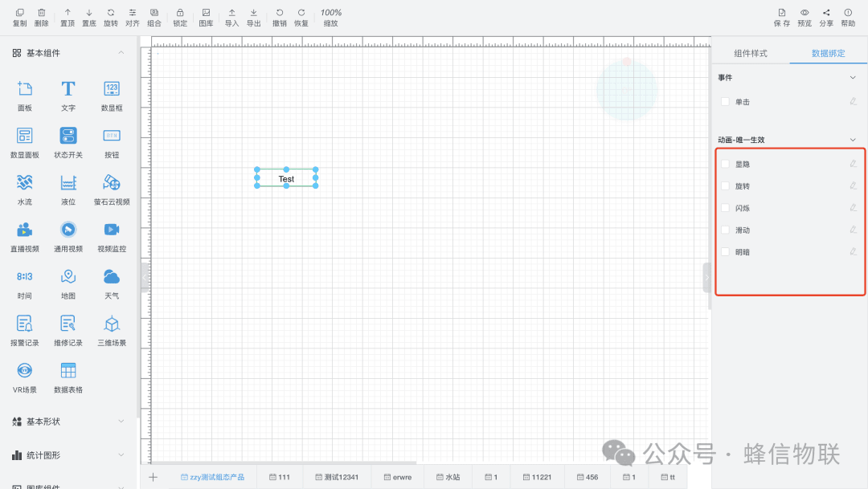The width and height of the screenshot is (868, 489).
Task: Send element to bottom with 置底
Action: 89,17
